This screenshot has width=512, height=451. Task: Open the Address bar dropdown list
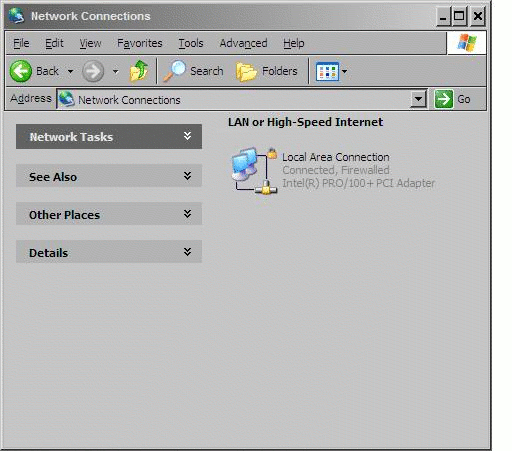tap(418, 99)
